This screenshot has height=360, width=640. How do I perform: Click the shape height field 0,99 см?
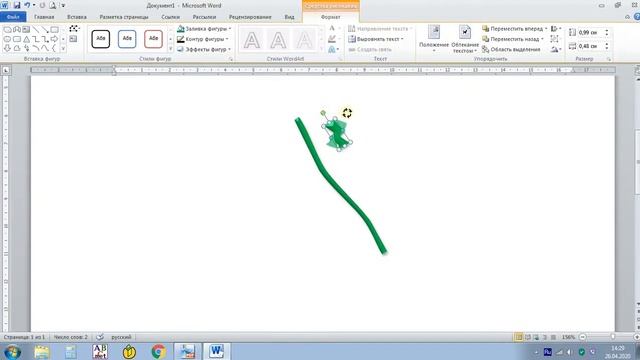pos(590,32)
